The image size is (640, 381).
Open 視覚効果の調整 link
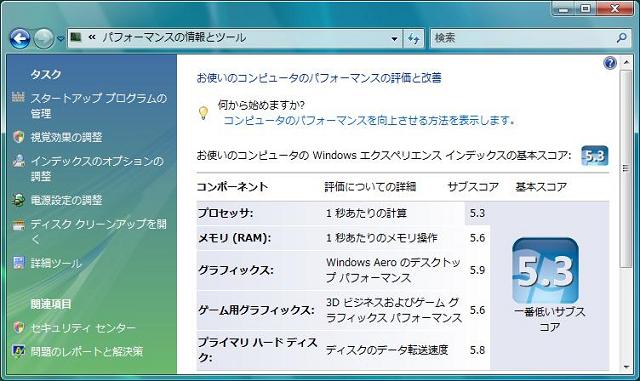67,137
